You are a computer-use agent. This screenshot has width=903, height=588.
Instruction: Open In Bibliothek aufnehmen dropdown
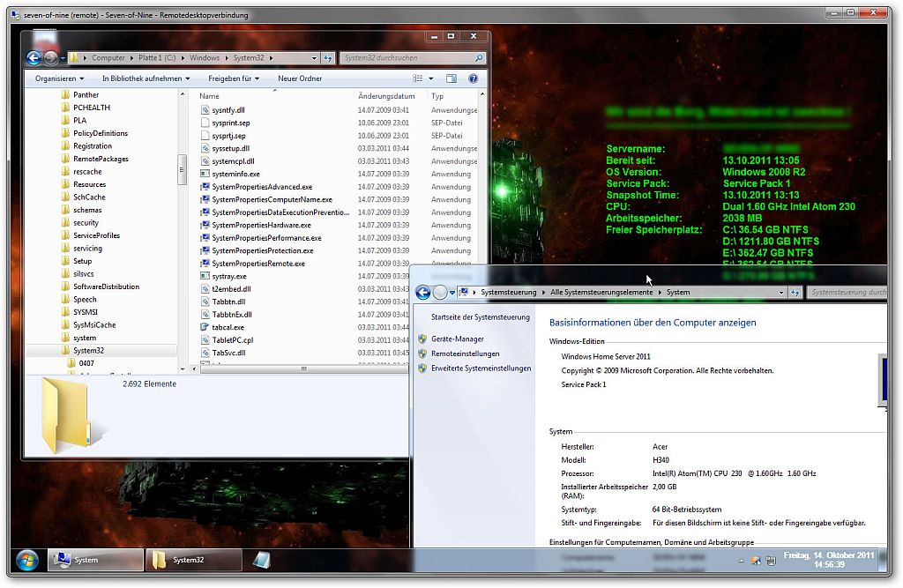146,78
